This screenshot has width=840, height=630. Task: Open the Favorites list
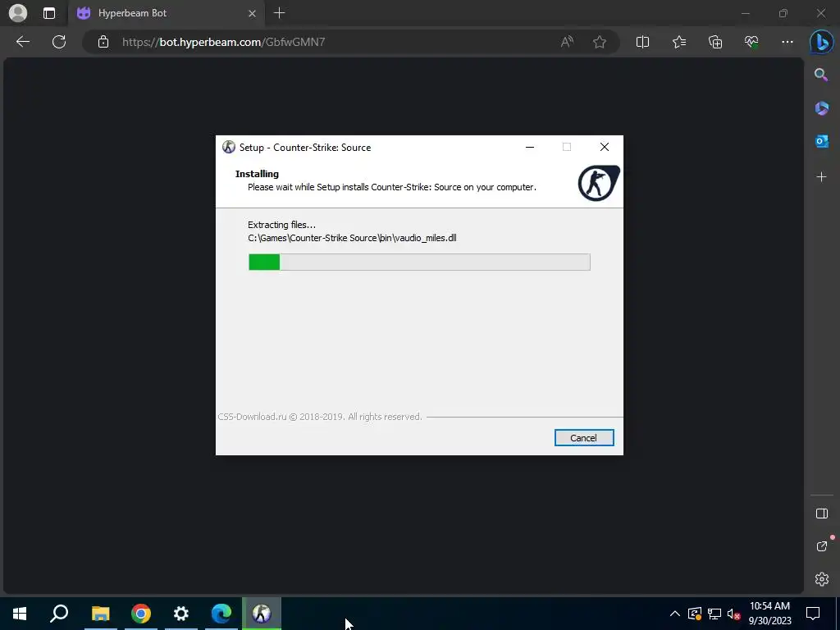tap(678, 42)
